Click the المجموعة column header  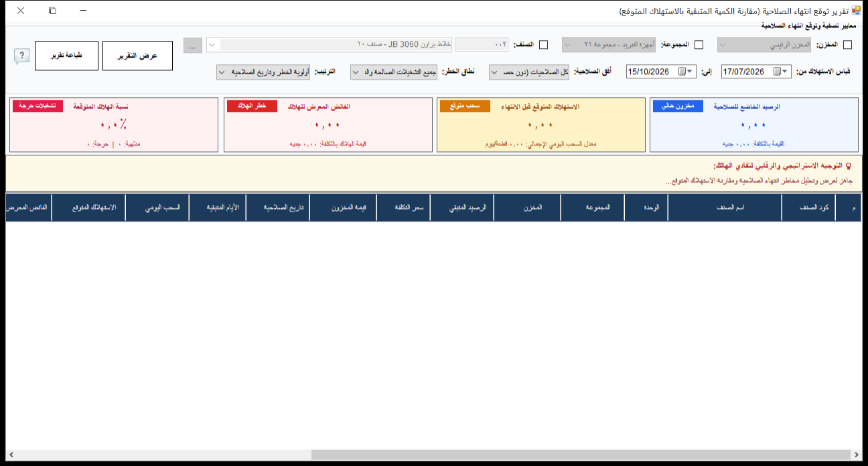[592, 208]
